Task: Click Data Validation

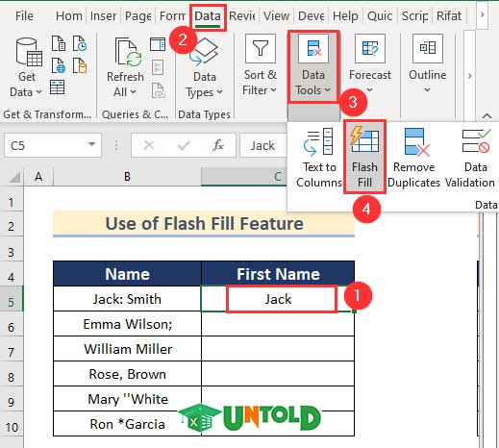Action: point(471,158)
